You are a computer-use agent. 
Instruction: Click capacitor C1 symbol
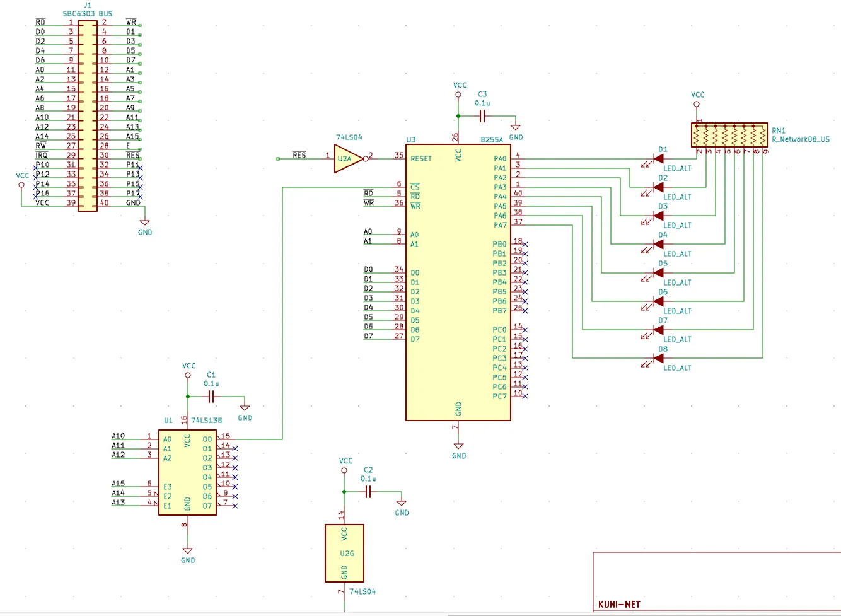click(211, 397)
